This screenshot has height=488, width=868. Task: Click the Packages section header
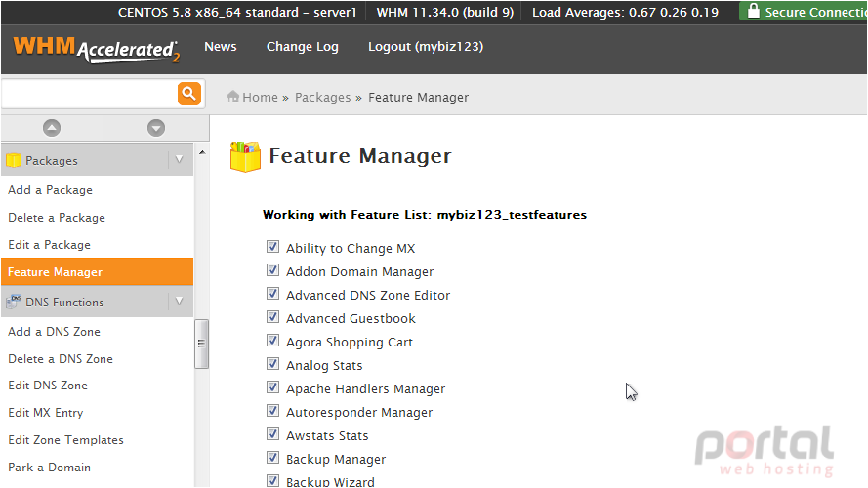coord(97,160)
